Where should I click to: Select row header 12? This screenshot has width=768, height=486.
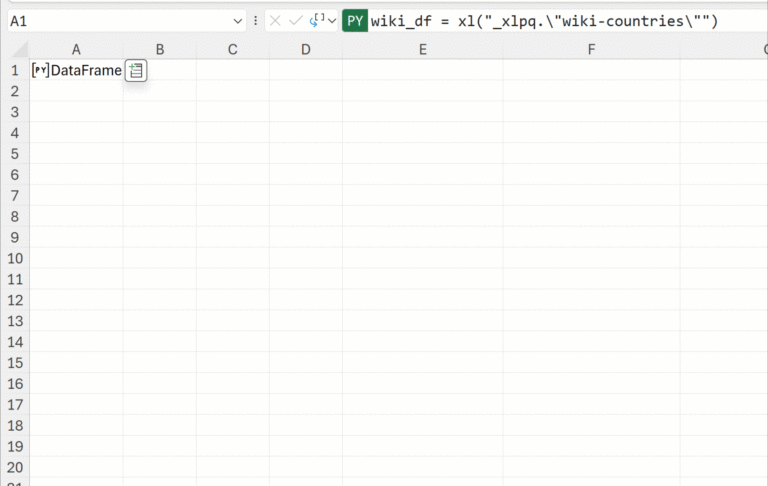point(15,300)
